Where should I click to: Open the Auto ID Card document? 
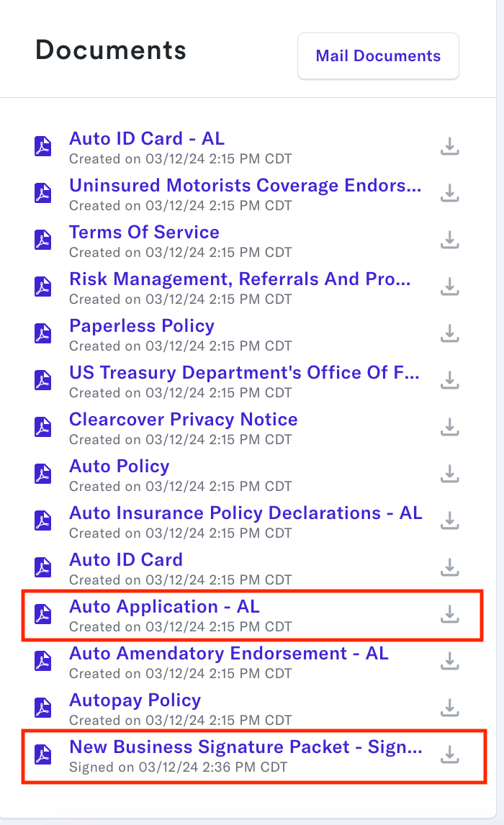click(x=125, y=559)
